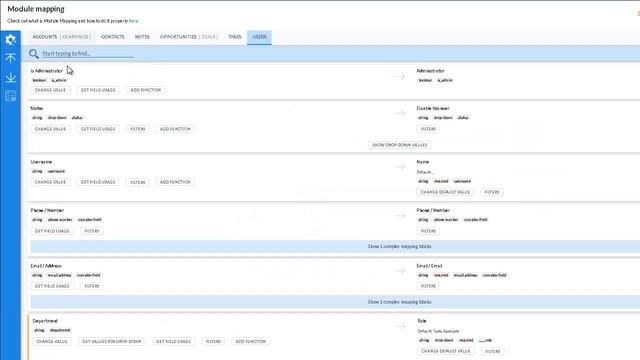
Task: Click Change Value for Username
Action: pos(50,182)
